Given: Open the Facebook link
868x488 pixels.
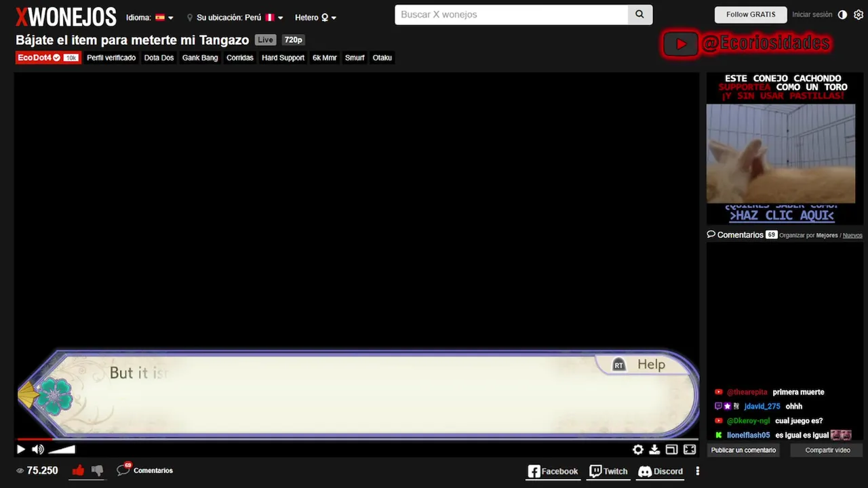Looking at the screenshot, I should (x=553, y=471).
